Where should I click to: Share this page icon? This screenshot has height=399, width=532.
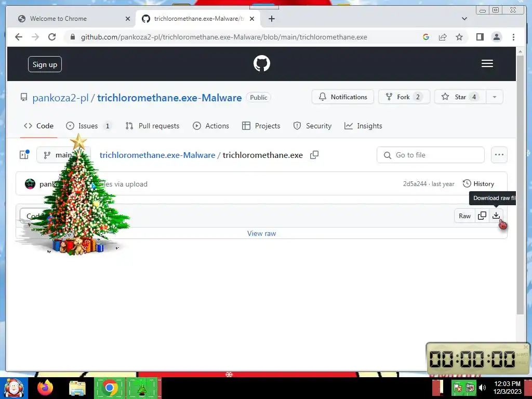(x=443, y=37)
